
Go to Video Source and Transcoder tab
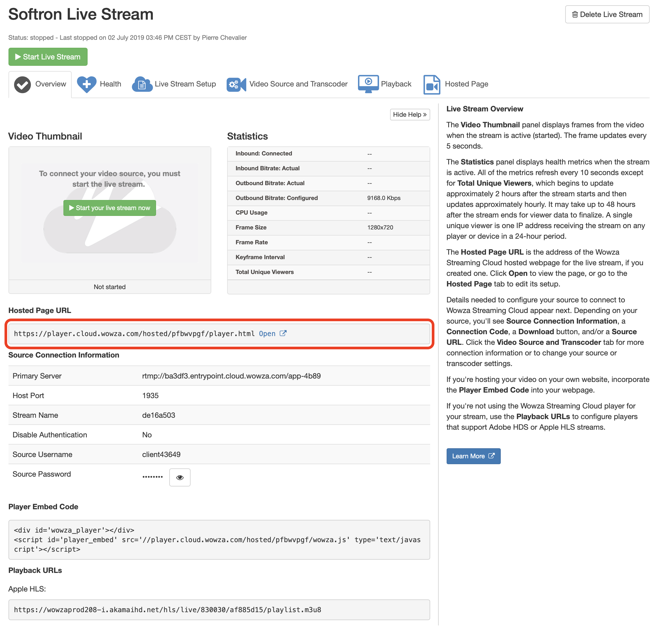click(287, 84)
